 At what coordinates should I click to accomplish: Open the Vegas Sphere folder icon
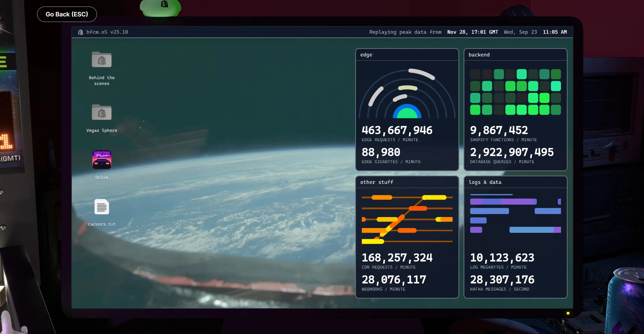point(102,112)
